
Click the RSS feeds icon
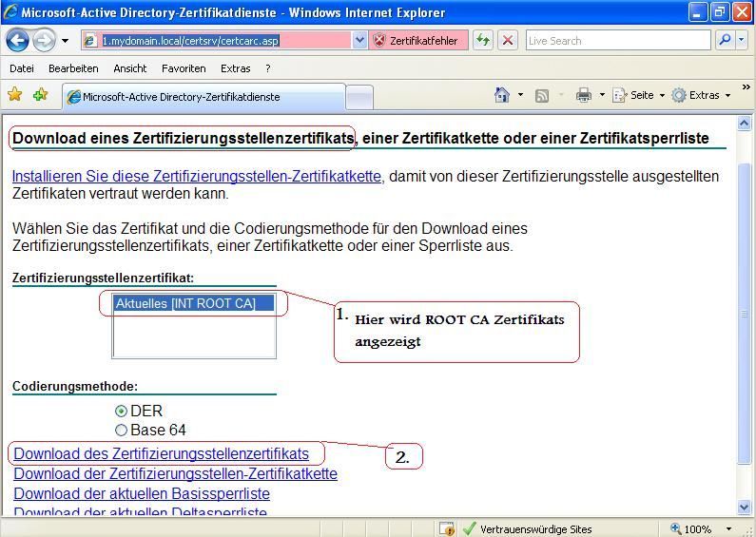click(542, 95)
